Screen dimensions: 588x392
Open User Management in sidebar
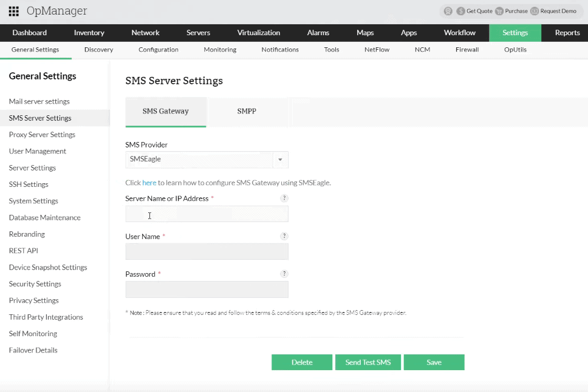38,151
